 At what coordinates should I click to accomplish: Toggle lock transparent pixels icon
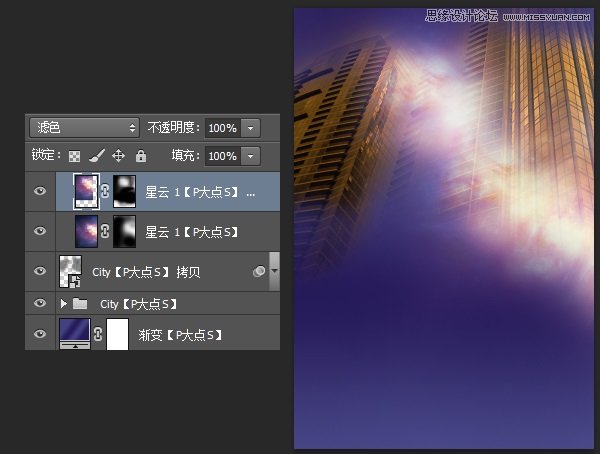coord(74,156)
